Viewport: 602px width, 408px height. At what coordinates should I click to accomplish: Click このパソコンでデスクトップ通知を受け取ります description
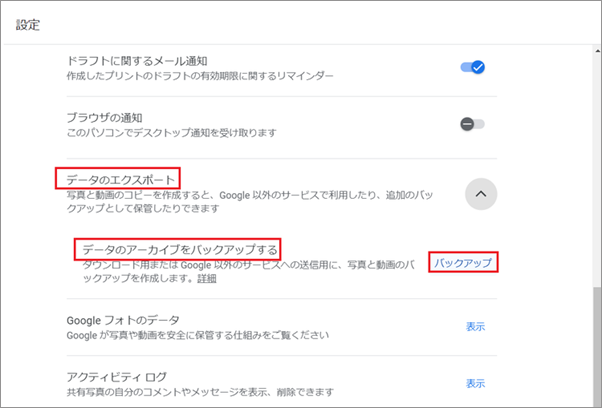coord(171,133)
